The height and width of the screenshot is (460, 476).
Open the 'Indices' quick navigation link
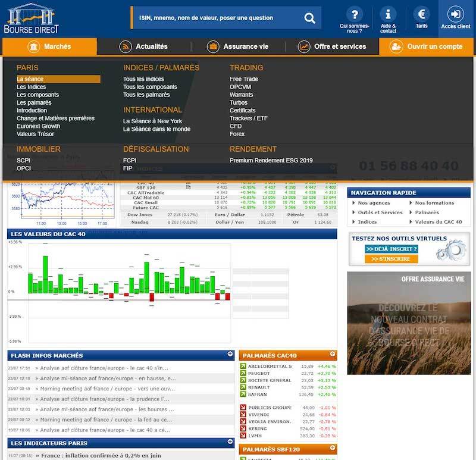[367, 221]
